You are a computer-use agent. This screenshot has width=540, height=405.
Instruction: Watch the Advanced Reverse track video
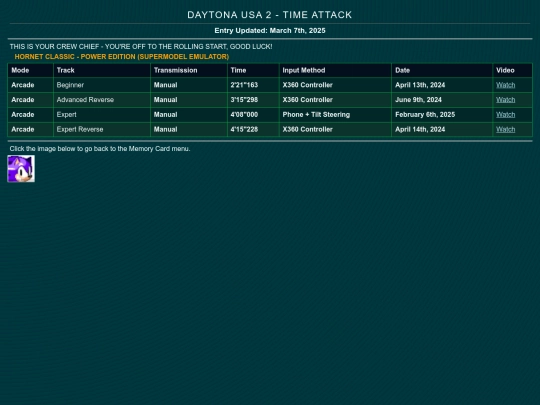click(x=505, y=100)
